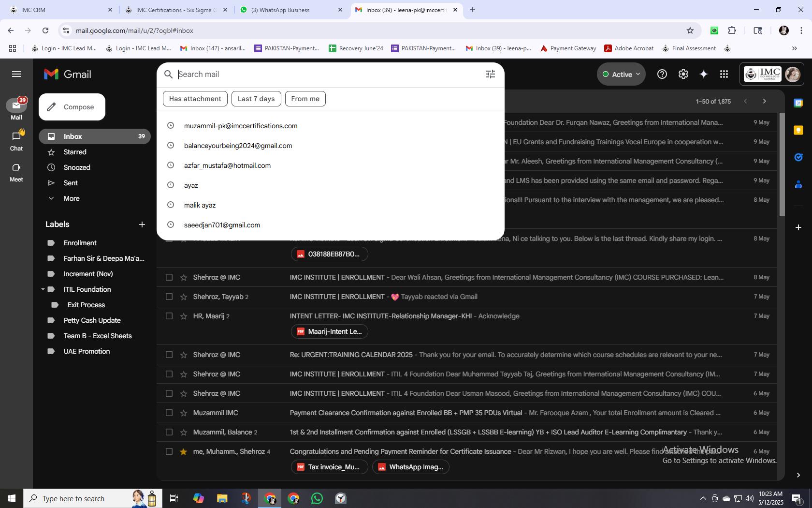This screenshot has height=508, width=812.
Task: Apply Has attachment search chip
Action: click(x=195, y=99)
